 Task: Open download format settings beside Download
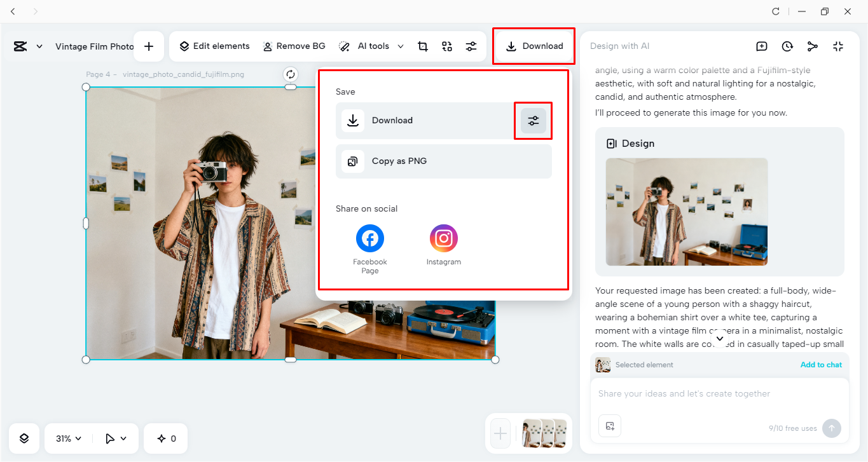533,121
